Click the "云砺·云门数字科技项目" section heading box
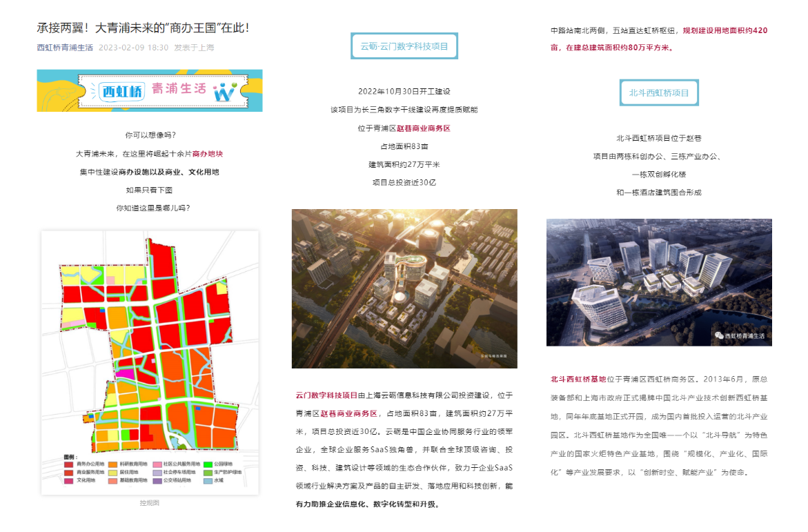 tap(404, 46)
